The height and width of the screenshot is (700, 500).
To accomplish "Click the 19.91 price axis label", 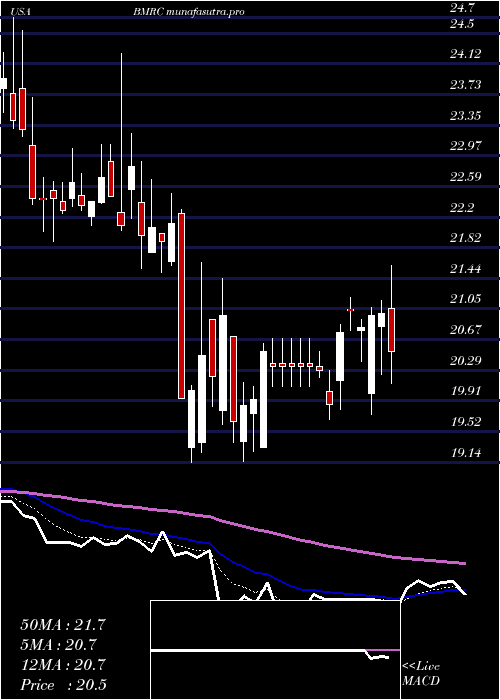I will coord(466,391).
